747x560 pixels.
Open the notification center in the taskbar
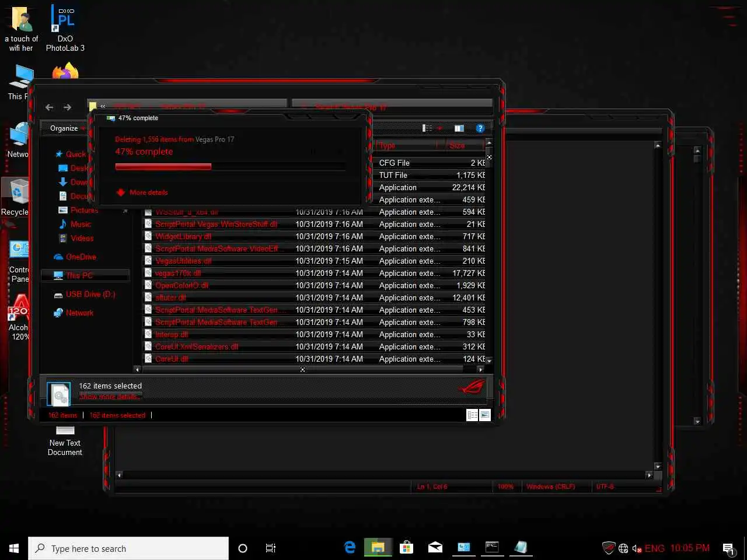click(x=729, y=548)
